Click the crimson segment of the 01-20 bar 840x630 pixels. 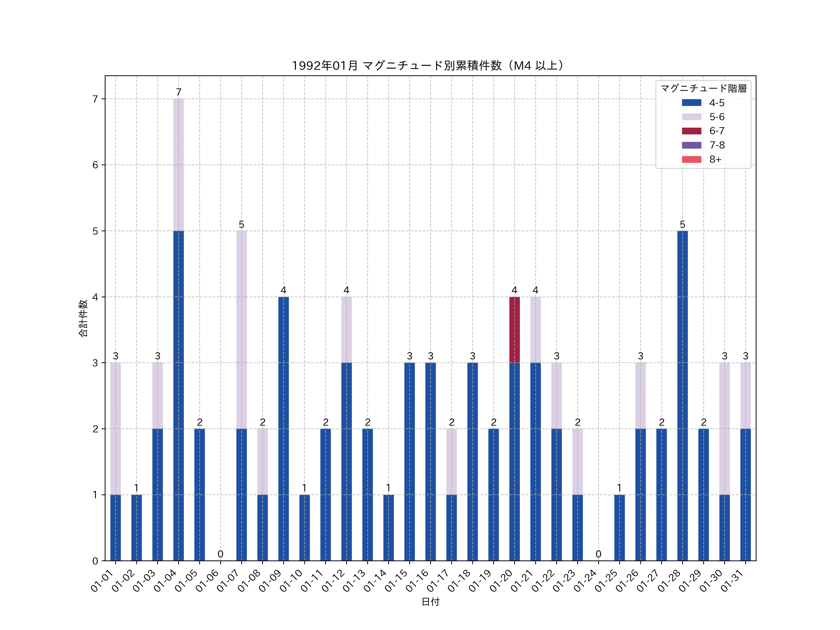pos(514,330)
